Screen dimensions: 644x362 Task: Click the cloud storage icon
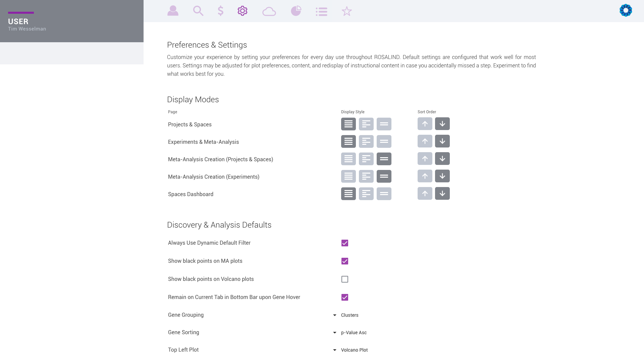(269, 11)
